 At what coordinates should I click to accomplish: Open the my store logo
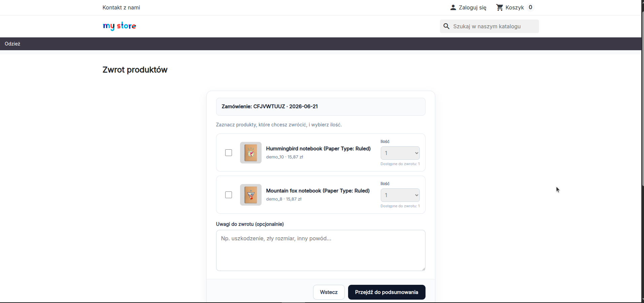click(x=120, y=26)
